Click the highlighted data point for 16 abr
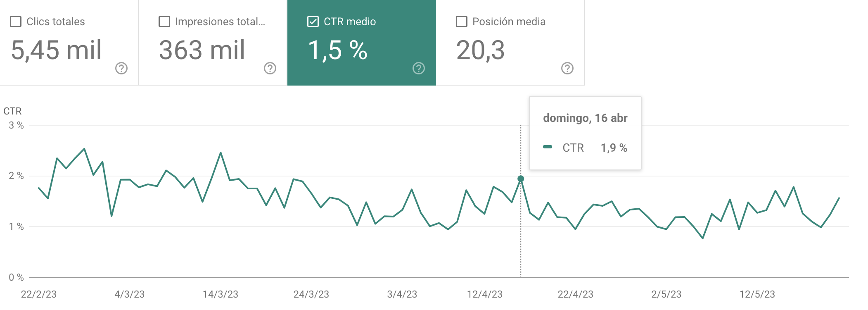The width and height of the screenshot is (868, 310). click(x=521, y=178)
